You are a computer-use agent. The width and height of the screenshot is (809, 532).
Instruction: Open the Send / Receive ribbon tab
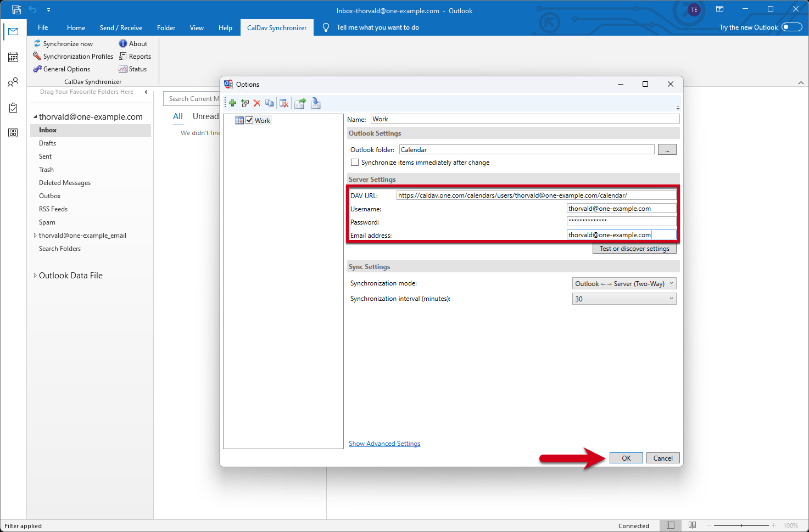(121, 28)
